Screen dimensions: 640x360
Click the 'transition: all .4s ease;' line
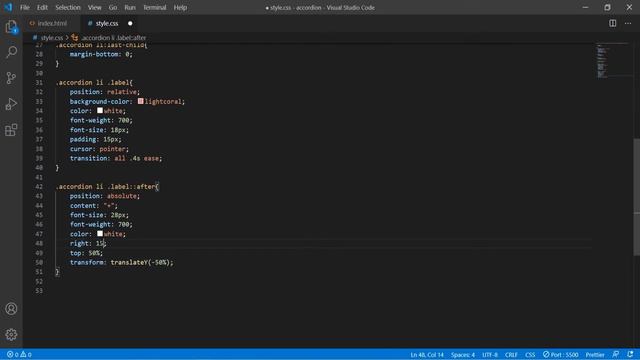[x=116, y=158]
